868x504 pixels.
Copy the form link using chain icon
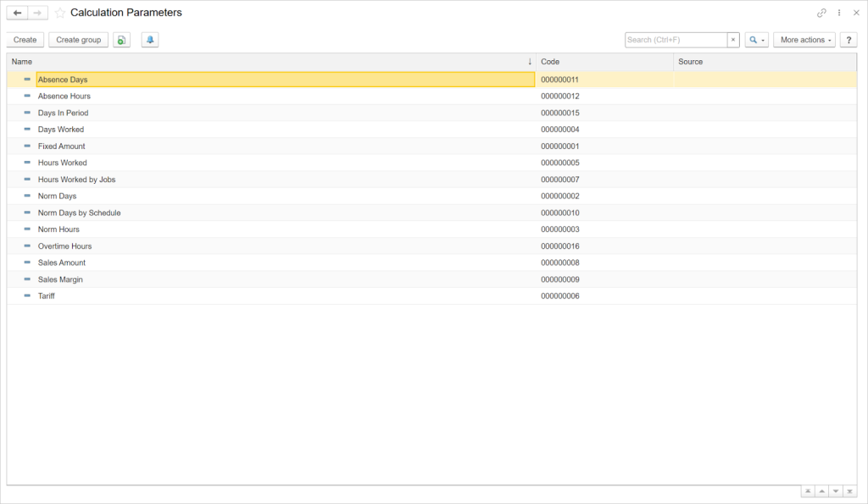[x=821, y=13]
